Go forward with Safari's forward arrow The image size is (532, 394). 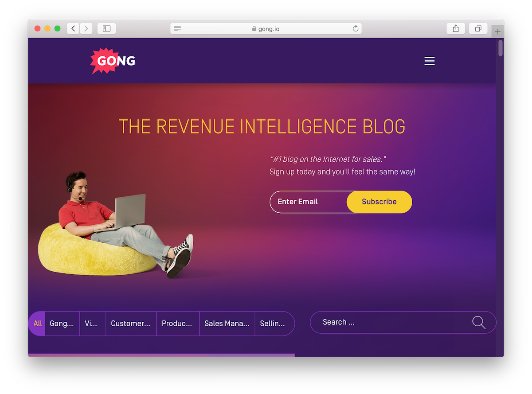pyautogui.click(x=86, y=28)
